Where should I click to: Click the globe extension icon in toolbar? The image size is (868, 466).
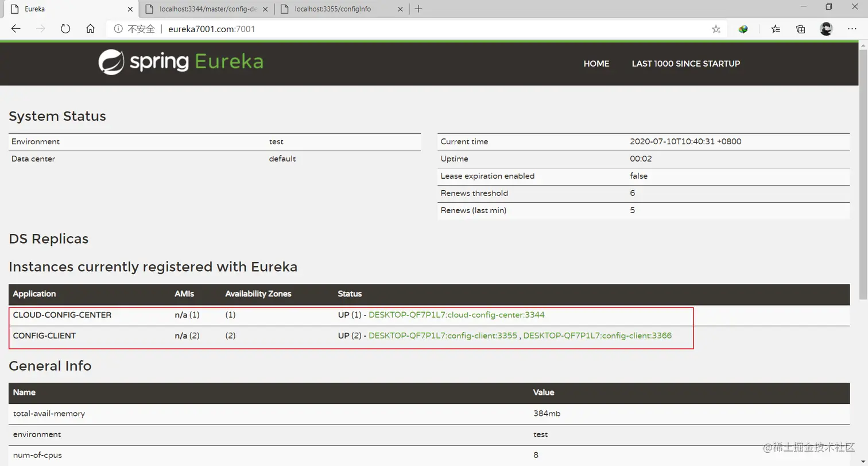[743, 29]
